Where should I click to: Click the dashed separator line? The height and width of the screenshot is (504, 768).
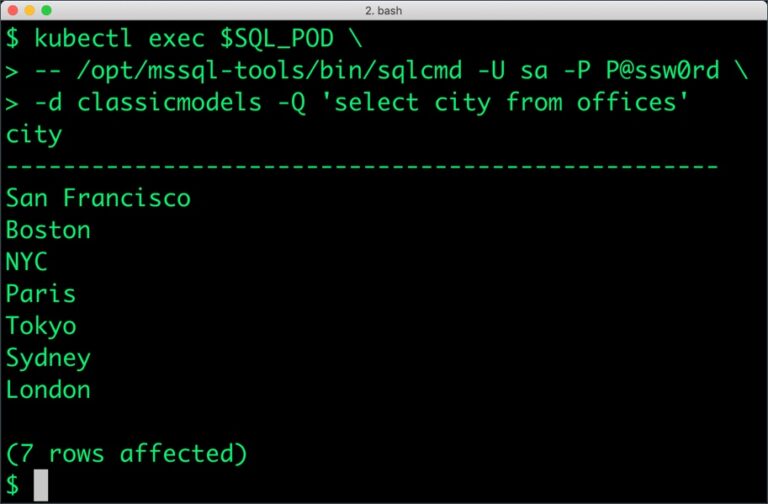pyautogui.click(x=362, y=166)
